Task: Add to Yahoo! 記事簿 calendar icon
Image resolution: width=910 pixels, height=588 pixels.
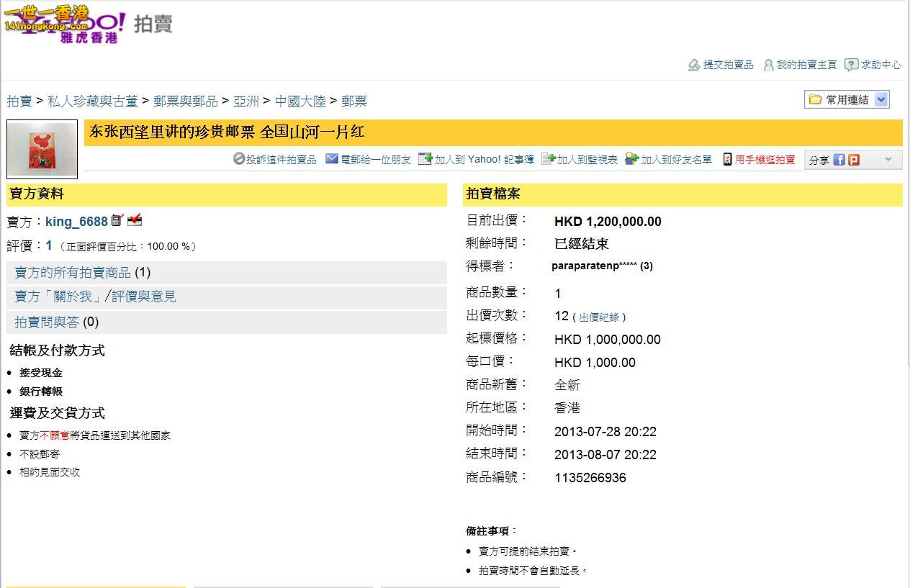Action: (425, 159)
